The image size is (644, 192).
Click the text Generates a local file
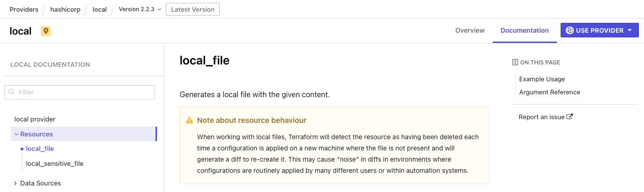tap(255, 94)
